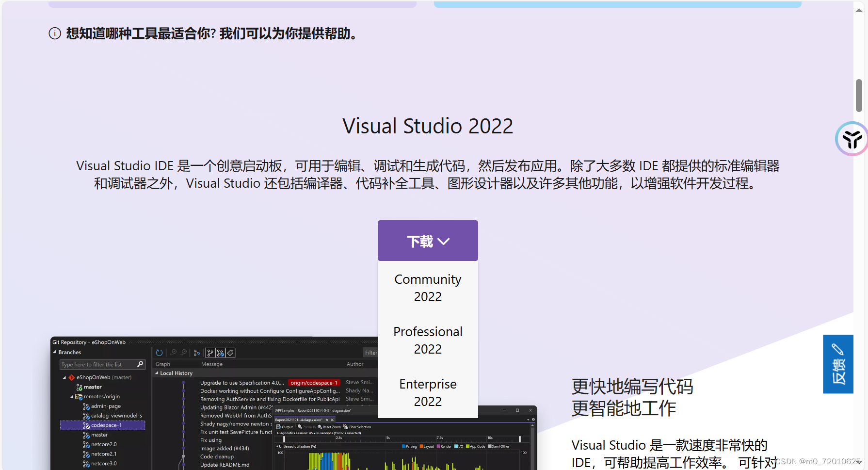Click the blue 反馈 feedback button
This screenshot has height=470, width=868.
[x=838, y=364]
